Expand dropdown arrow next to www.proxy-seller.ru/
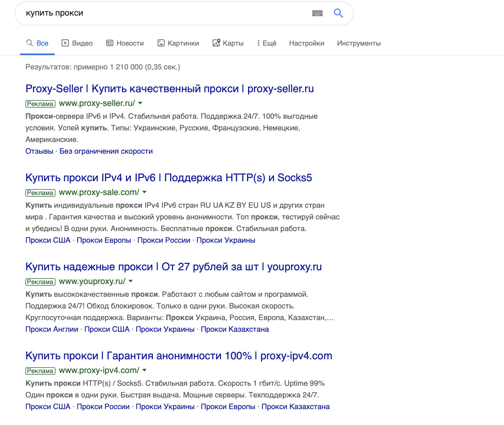Viewport: 504px width, 425px height. point(140,103)
